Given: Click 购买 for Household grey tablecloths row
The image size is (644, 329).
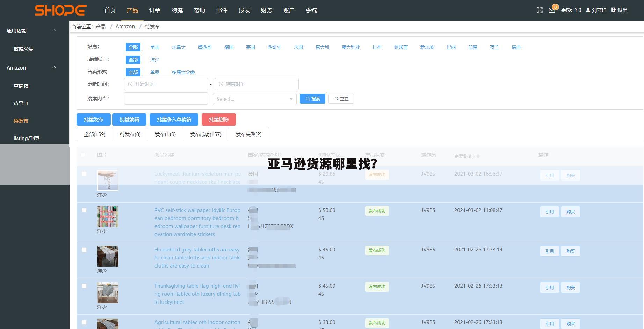Looking at the screenshot, I should pyautogui.click(x=571, y=251).
